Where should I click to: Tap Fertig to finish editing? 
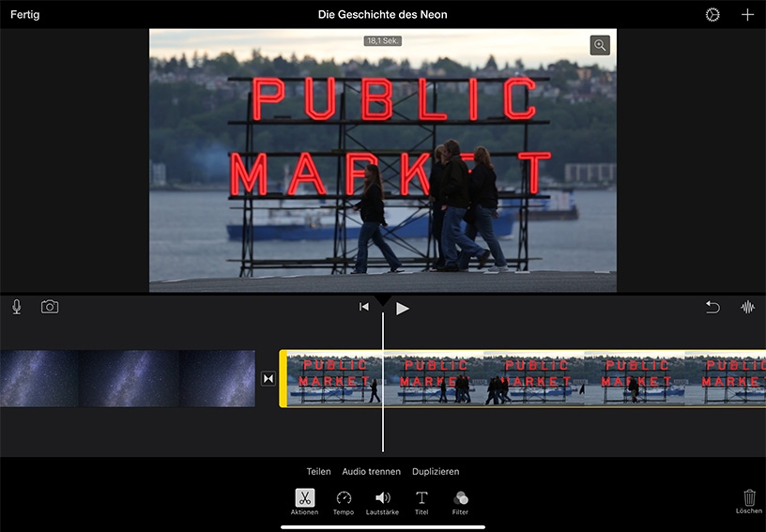point(25,15)
